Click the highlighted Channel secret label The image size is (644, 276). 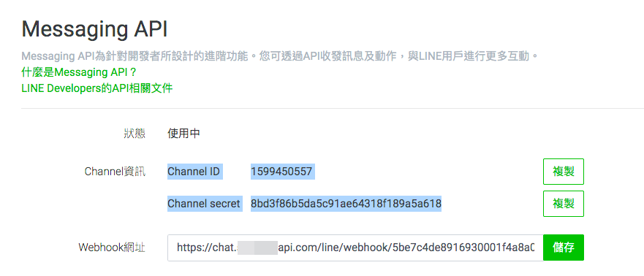[x=204, y=204]
